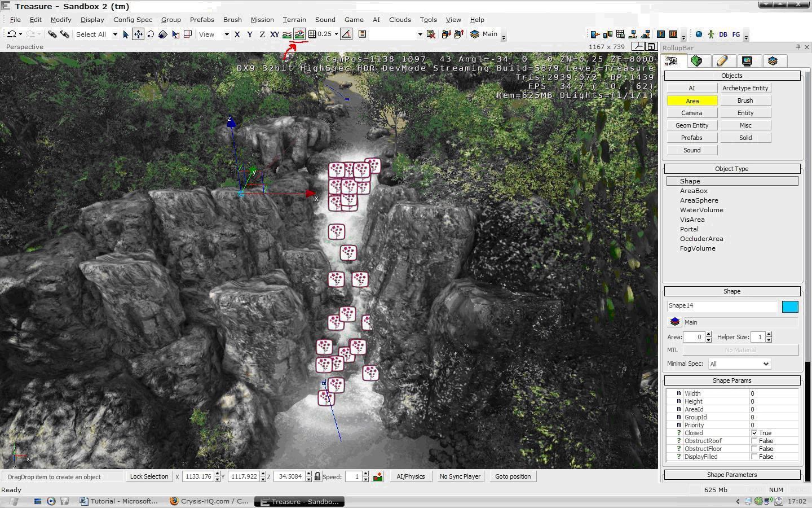Click the blue sphere icon in the toolbar
The image size is (812, 508).
[x=699, y=34]
